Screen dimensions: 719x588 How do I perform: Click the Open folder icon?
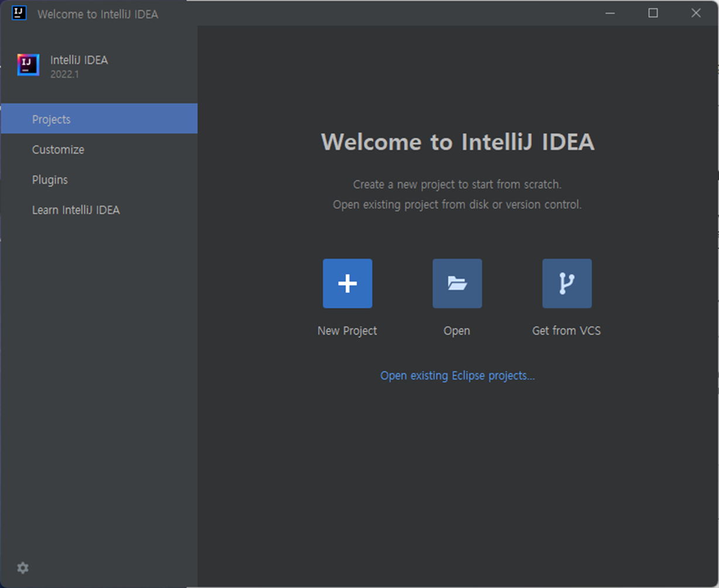(457, 283)
